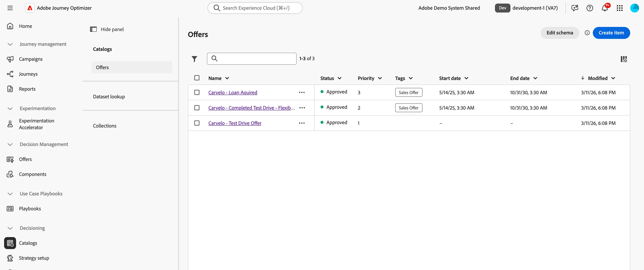Collapse the Use Case Playbooks section
Screen dimensions: 644x270
click(10, 194)
